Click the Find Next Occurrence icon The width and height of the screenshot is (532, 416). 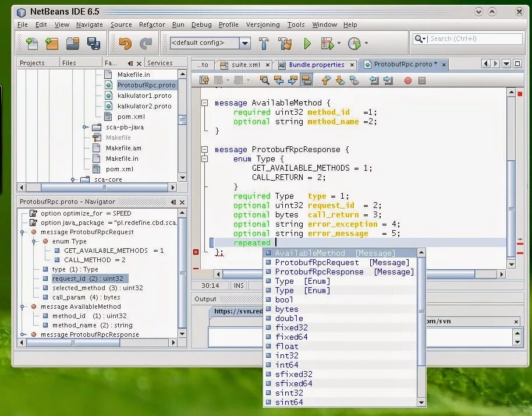tap(292, 80)
